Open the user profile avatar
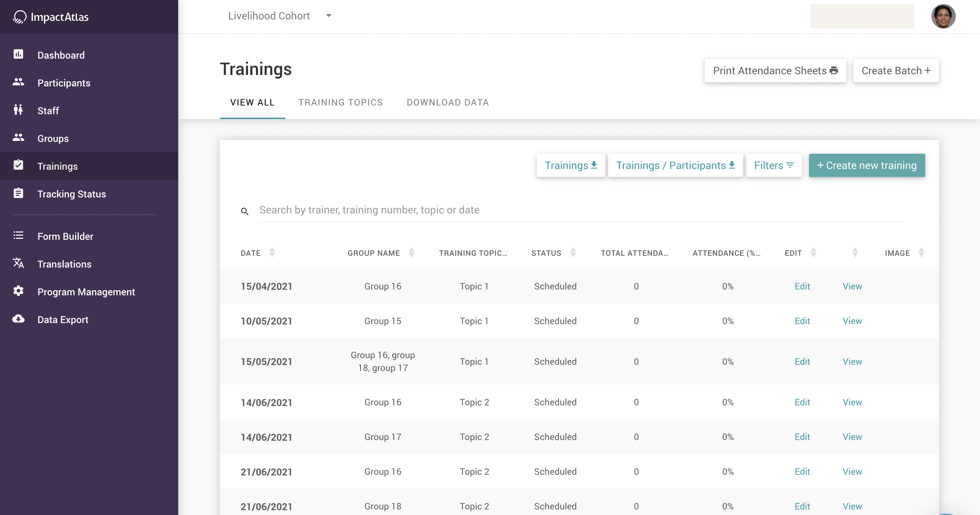 tap(943, 16)
